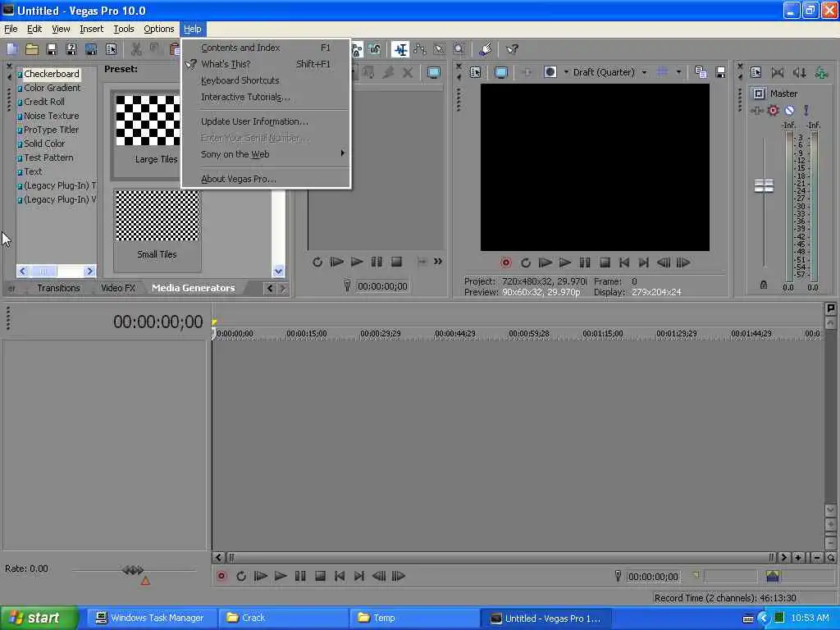Click the Master automation settings gear icon
Image resolution: width=840 pixels, height=630 pixels.
tap(773, 111)
